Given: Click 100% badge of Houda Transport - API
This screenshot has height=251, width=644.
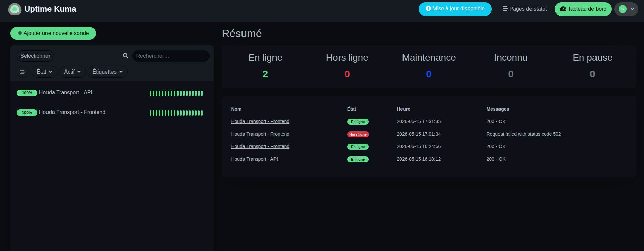Looking at the screenshot, I should (x=27, y=93).
